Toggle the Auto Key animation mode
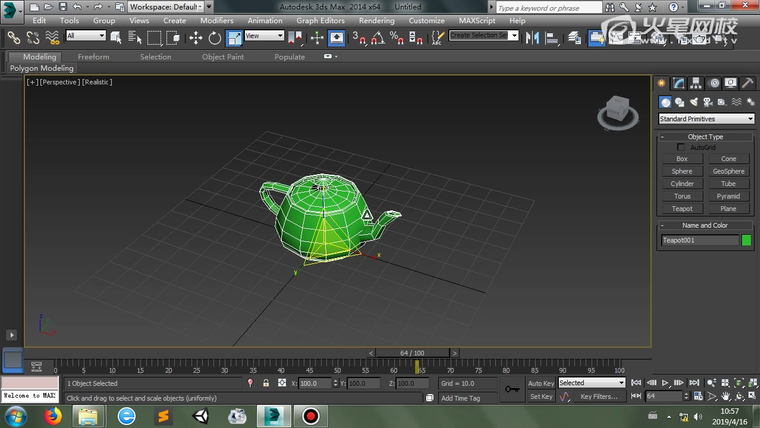This screenshot has width=760, height=428. [541, 383]
